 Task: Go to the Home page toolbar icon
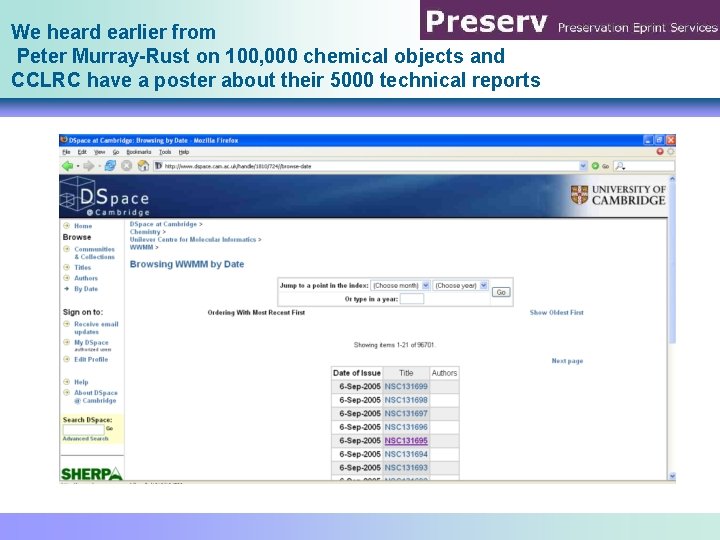143,166
